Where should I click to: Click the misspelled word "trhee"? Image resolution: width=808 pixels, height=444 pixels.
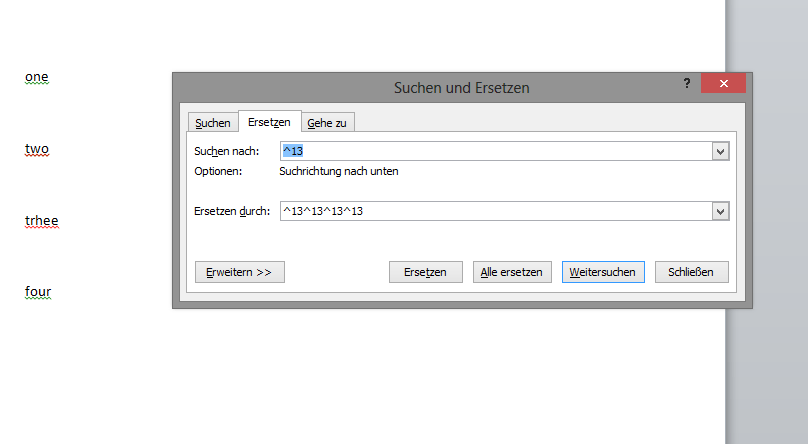coord(42,220)
